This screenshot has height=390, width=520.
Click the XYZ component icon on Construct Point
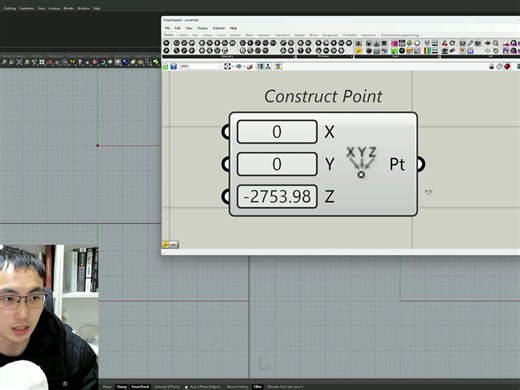(x=361, y=162)
